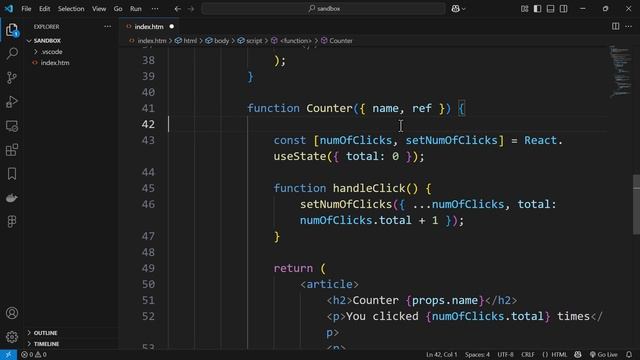This screenshot has width=640, height=360.
Task: Open more menu items ellipsis after Run
Action: [x=155, y=9]
